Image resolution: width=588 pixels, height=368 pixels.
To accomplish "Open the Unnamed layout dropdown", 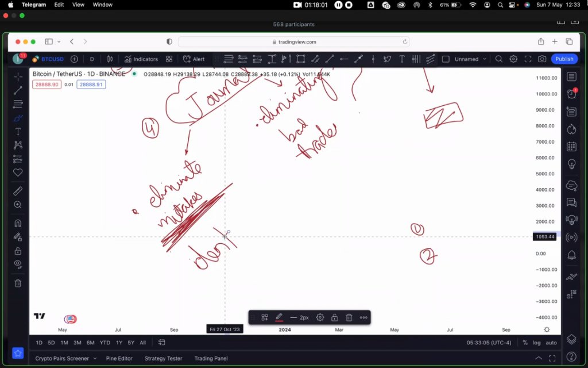I will tap(470, 59).
